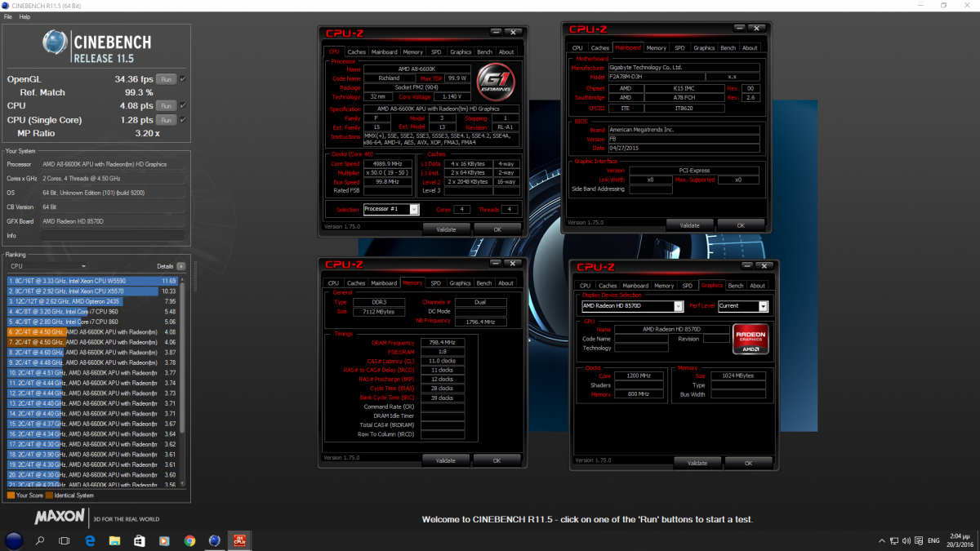Open the Windows Store taskbar icon
980x551 pixels.
point(140,540)
